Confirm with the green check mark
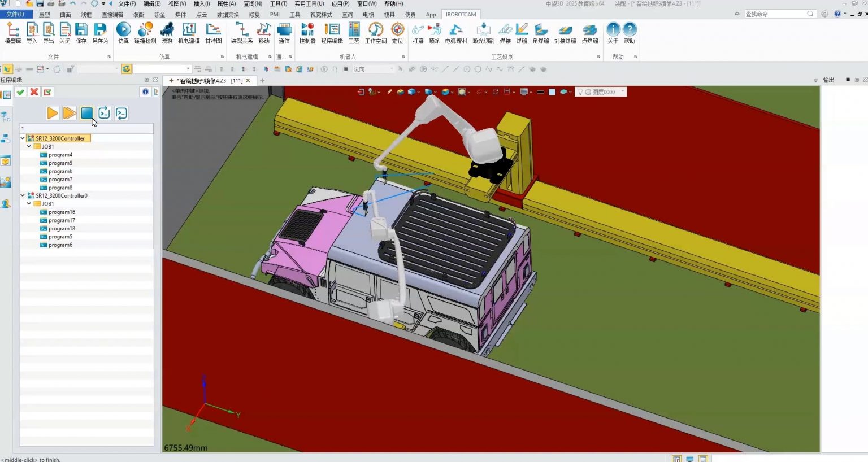Viewport: 868px width, 462px height. (x=20, y=91)
